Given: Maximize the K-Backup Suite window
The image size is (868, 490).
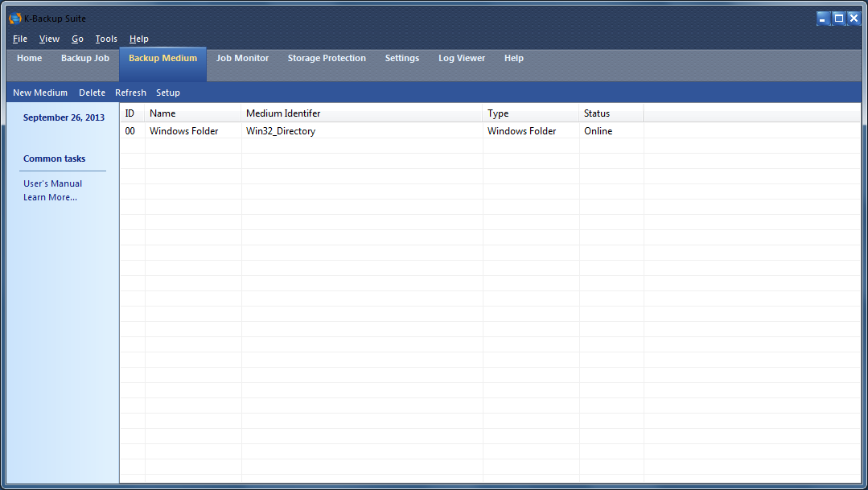Looking at the screenshot, I should (839, 19).
